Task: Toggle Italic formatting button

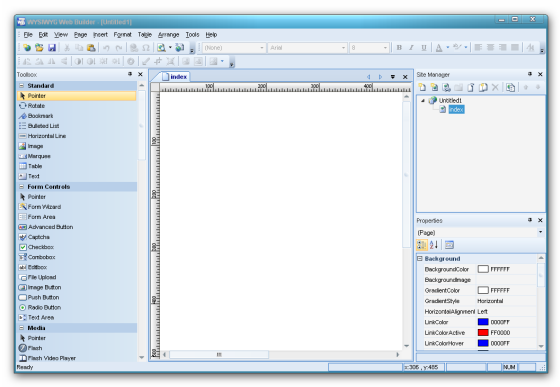Action: point(411,47)
